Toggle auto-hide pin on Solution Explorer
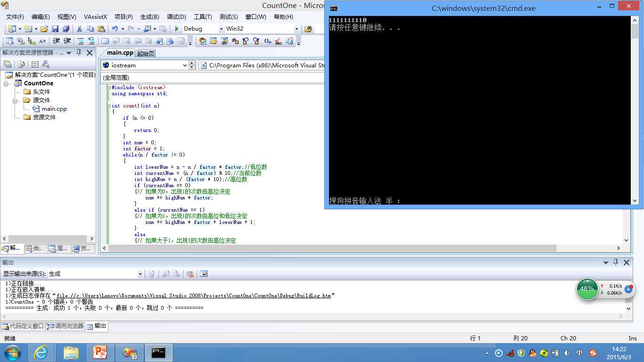644x362 pixels. click(79, 53)
